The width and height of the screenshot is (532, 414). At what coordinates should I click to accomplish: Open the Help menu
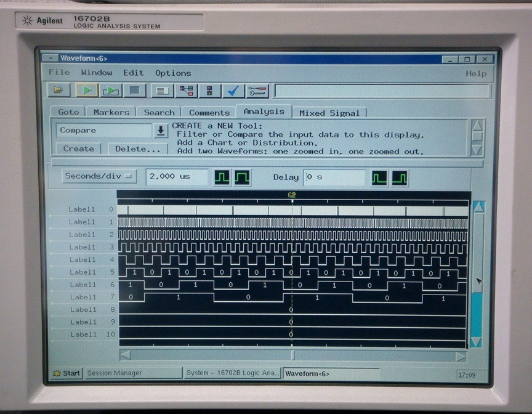[x=476, y=74]
